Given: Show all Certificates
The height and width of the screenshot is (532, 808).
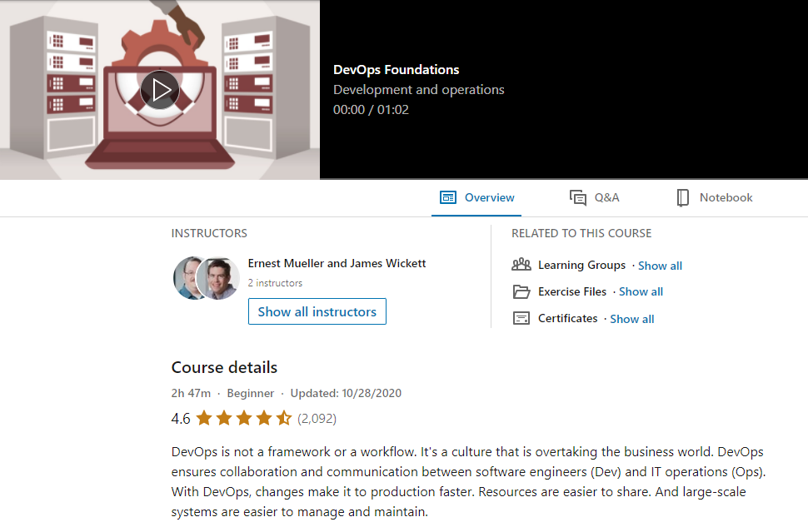Looking at the screenshot, I should pos(631,318).
